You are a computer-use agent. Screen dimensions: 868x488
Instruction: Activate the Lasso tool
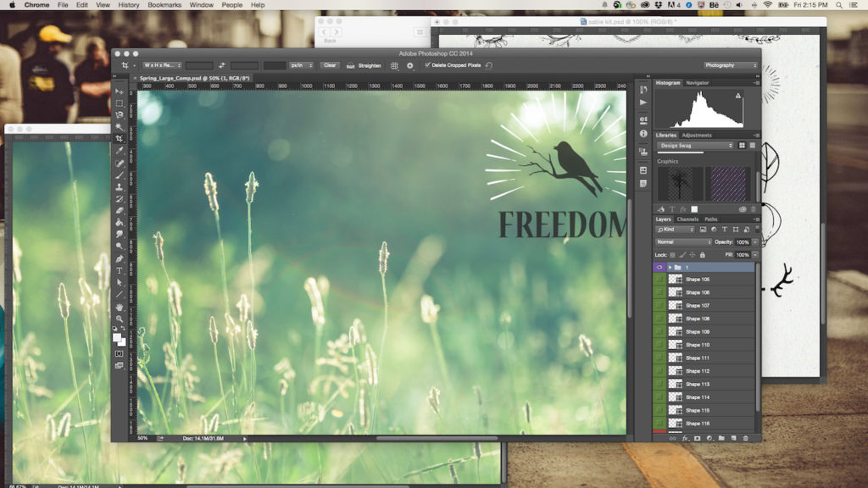[120, 113]
